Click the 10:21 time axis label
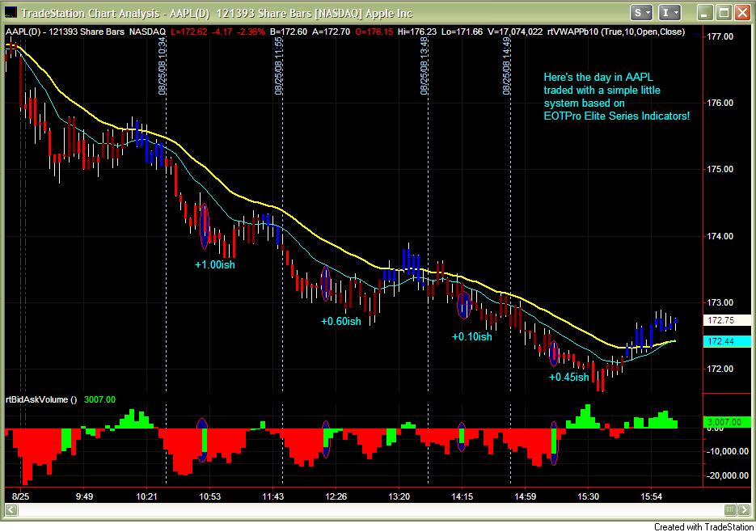This screenshot has height=532, width=756. [x=146, y=496]
